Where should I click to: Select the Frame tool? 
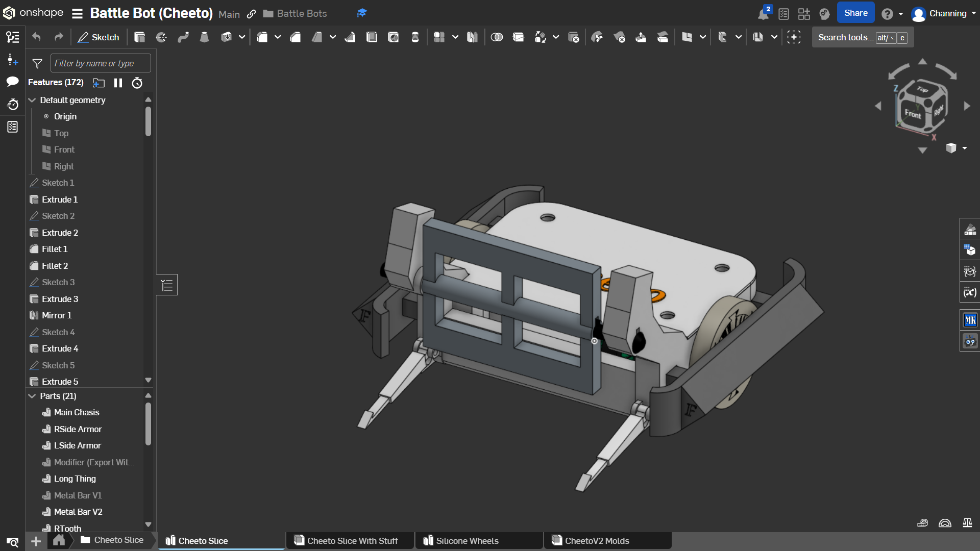tap(723, 37)
